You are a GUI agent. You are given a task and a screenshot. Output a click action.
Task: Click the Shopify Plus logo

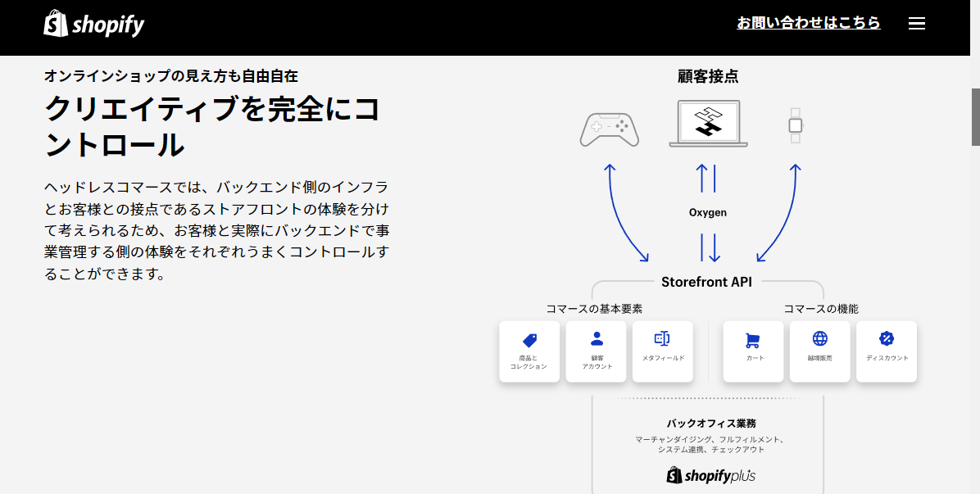[710, 476]
